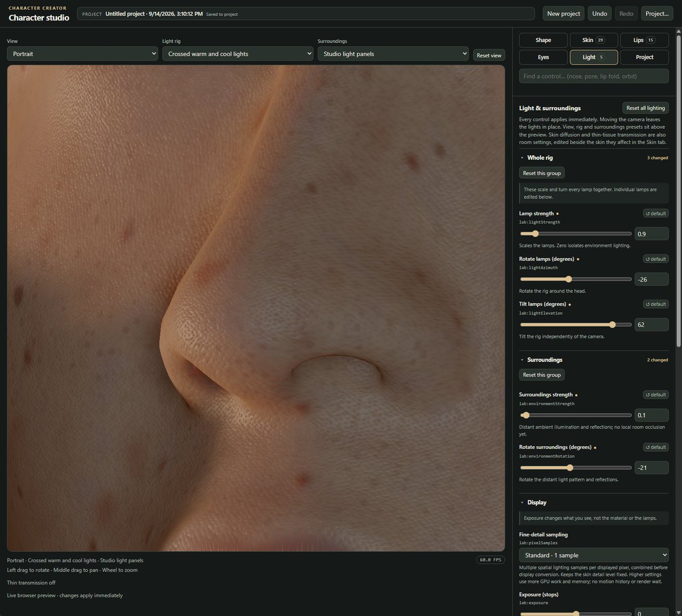Open the Light rig dropdown
The width and height of the screenshot is (682, 616).
coord(238,54)
